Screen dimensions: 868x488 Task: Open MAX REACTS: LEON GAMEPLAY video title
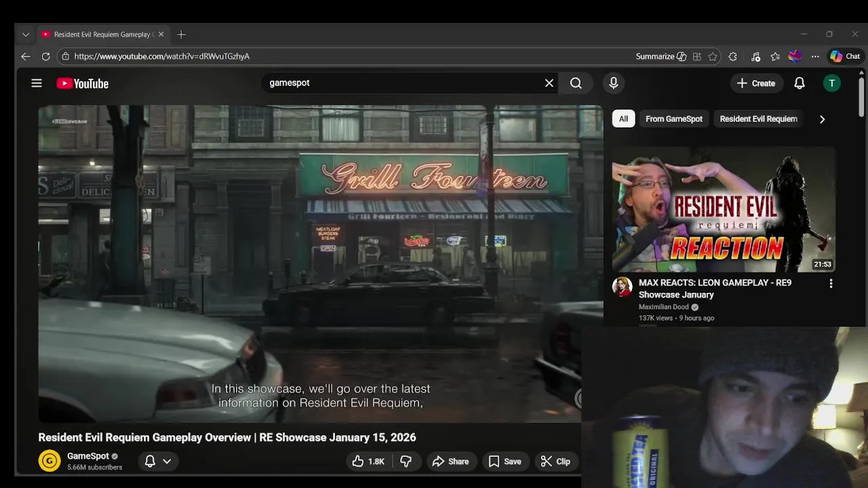tap(715, 289)
